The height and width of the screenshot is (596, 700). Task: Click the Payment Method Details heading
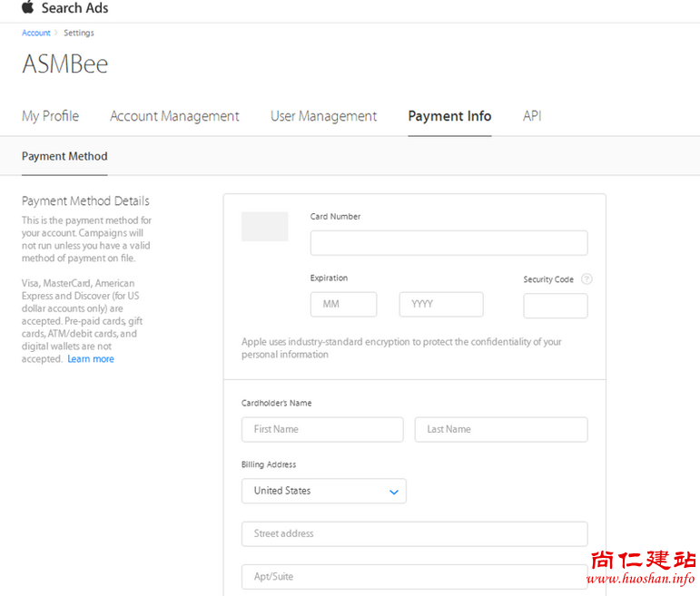coord(85,201)
